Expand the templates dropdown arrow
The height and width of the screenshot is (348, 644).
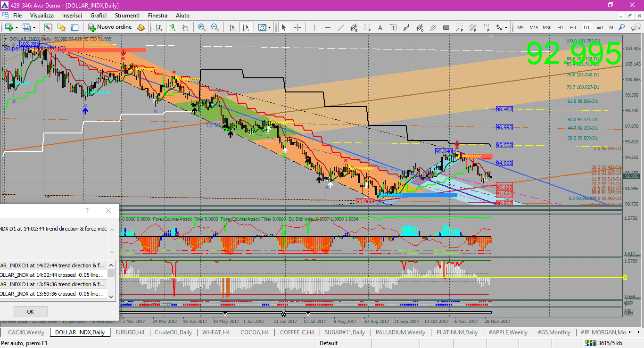pos(270,27)
